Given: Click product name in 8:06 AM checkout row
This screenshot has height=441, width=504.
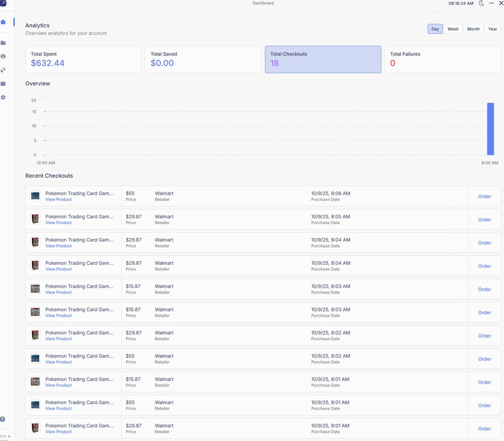Looking at the screenshot, I should click(x=79, y=193).
